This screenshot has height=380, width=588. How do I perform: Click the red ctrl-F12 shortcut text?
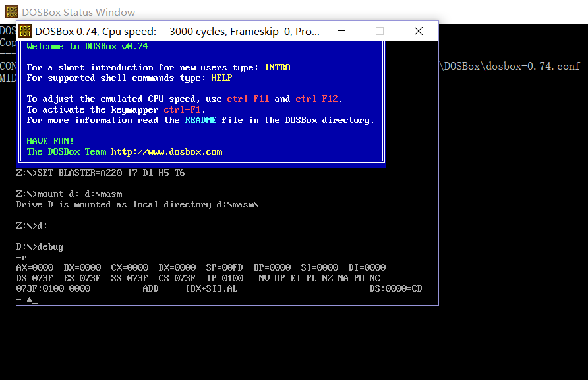(316, 99)
